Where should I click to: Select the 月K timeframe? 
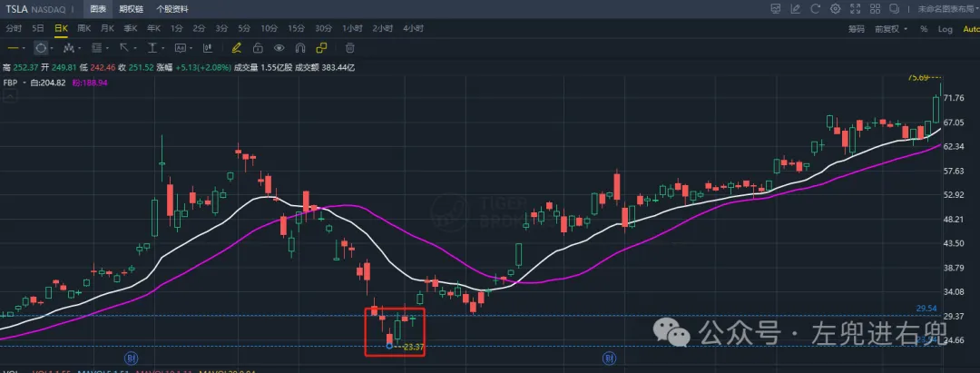pyautogui.click(x=107, y=29)
